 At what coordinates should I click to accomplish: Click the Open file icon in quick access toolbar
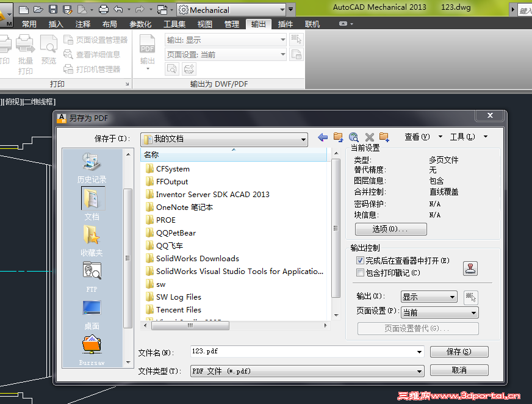(38, 10)
